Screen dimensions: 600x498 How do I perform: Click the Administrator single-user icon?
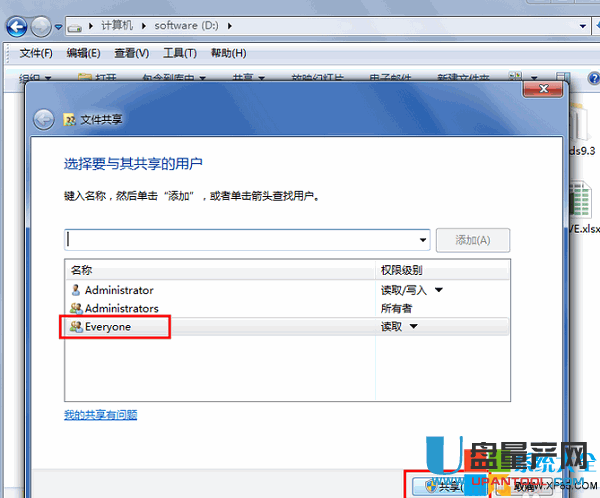point(76,290)
